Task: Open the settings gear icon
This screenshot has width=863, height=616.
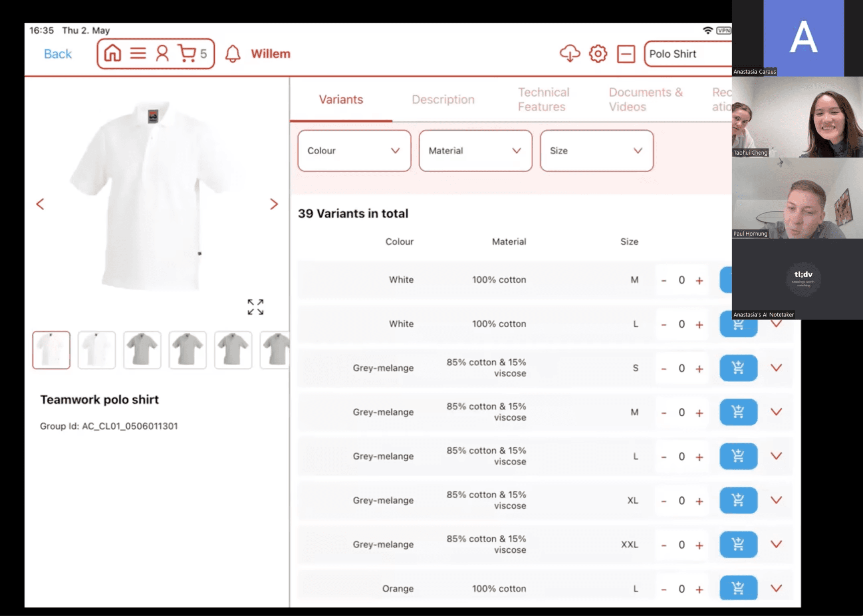Action: (x=598, y=54)
